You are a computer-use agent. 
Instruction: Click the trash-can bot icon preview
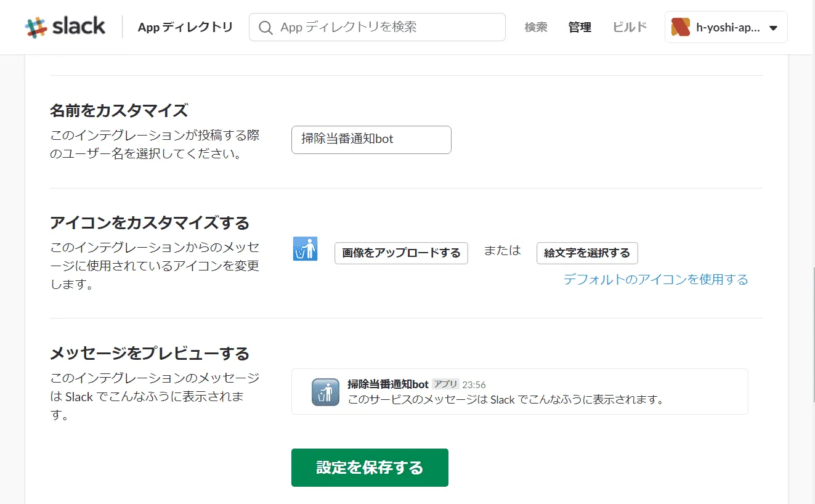pyautogui.click(x=306, y=249)
